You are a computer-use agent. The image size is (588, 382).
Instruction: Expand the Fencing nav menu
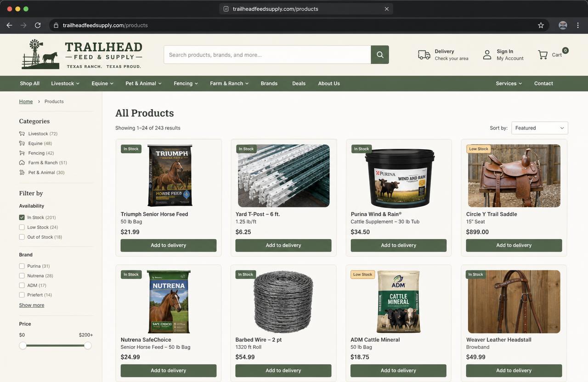[186, 84]
